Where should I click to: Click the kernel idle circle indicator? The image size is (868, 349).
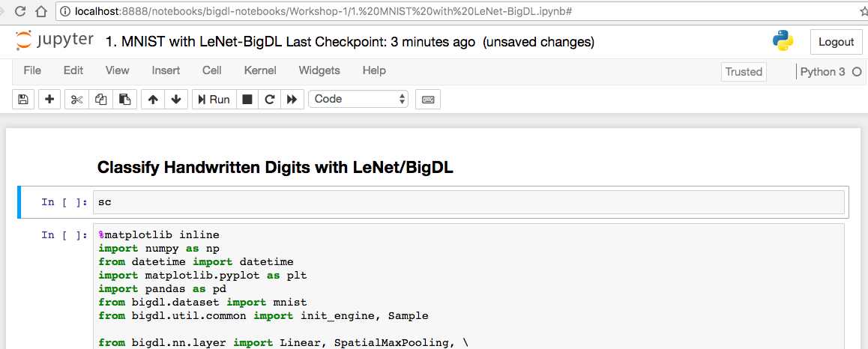[x=857, y=72]
